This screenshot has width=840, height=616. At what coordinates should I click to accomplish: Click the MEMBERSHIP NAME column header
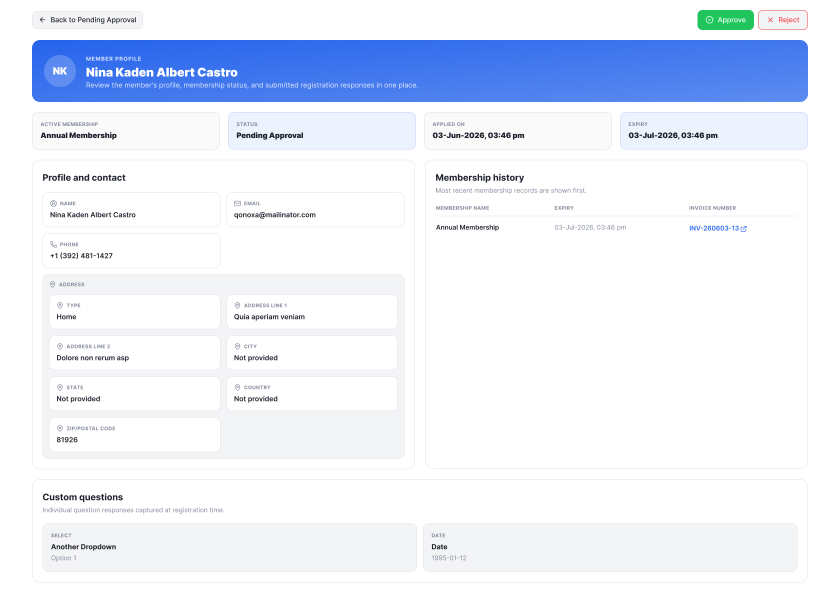pyautogui.click(x=462, y=208)
